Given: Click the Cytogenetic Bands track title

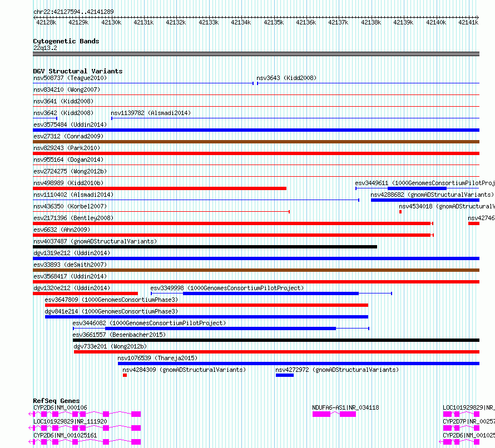Looking at the screenshot, I should [x=66, y=41].
